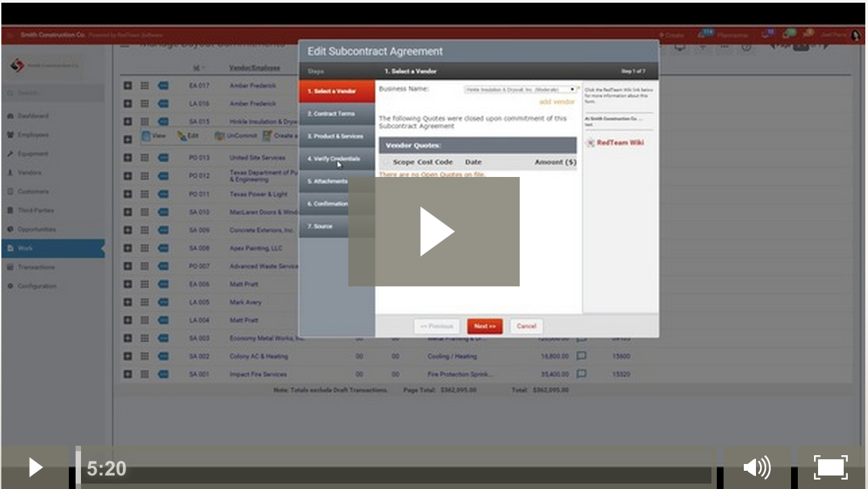Expand row LA 016 with its plus icon
The width and height of the screenshot is (868, 489).
pyautogui.click(x=128, y=104)
